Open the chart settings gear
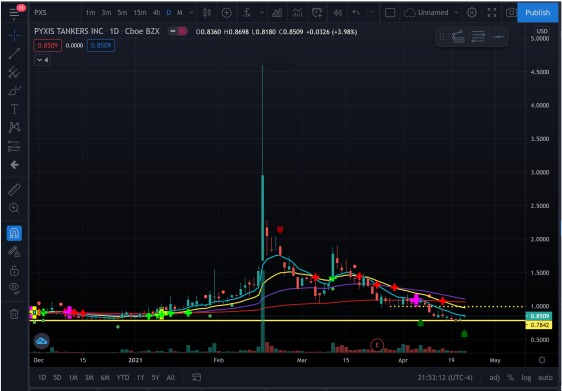Screen dimensions: 562x391 (x=472, y=13)
